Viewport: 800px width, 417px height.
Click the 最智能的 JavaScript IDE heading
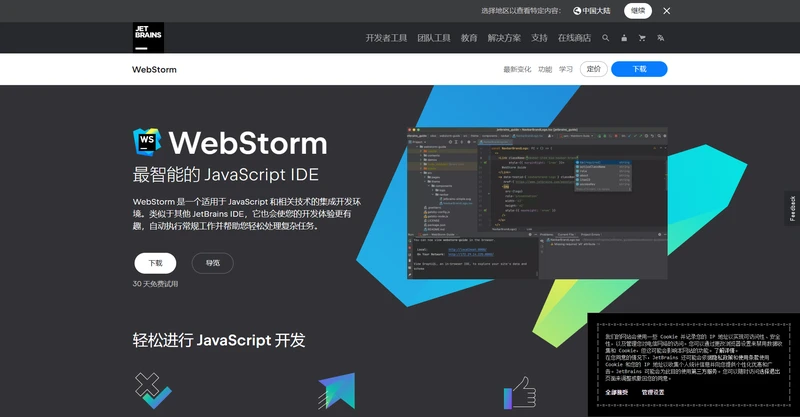tap(226, 175)
